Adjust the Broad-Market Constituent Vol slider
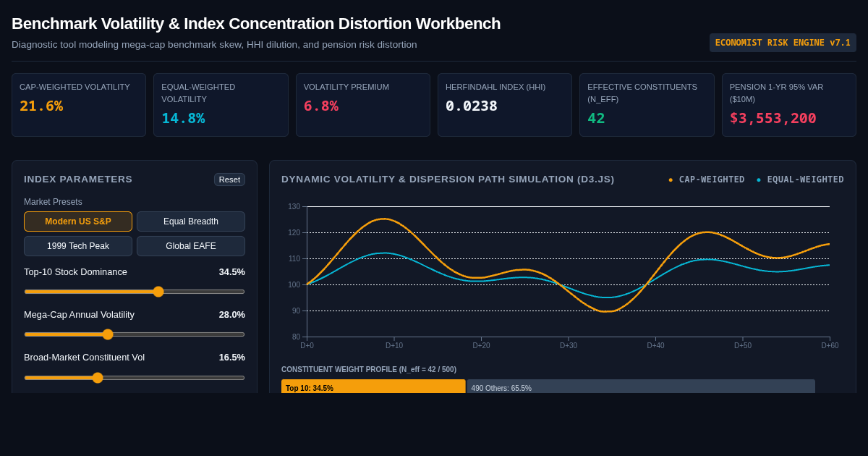The width and height of the screenshot is (868, 456). 135,378
